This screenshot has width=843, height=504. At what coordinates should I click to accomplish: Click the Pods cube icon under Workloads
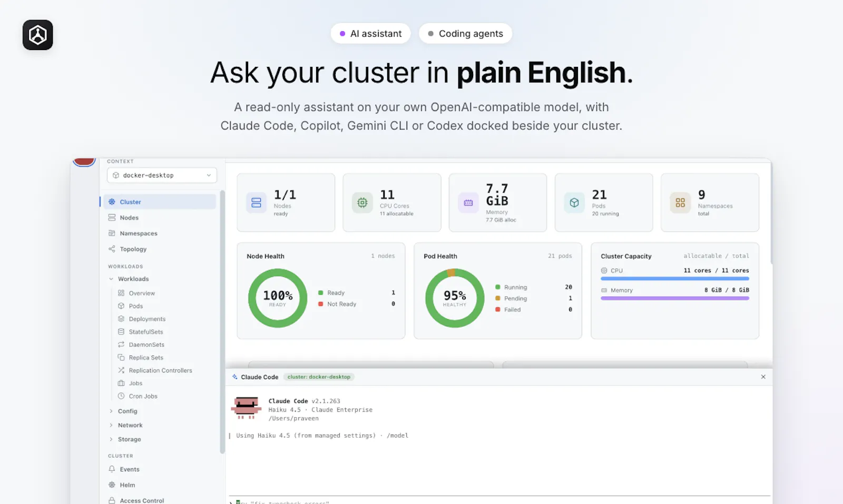click(x=121, y=306)
